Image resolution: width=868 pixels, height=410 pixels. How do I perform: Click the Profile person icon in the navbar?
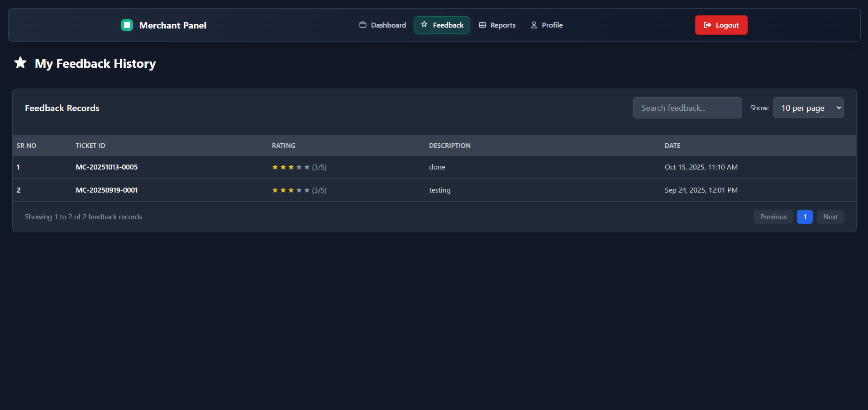[534, 25]
